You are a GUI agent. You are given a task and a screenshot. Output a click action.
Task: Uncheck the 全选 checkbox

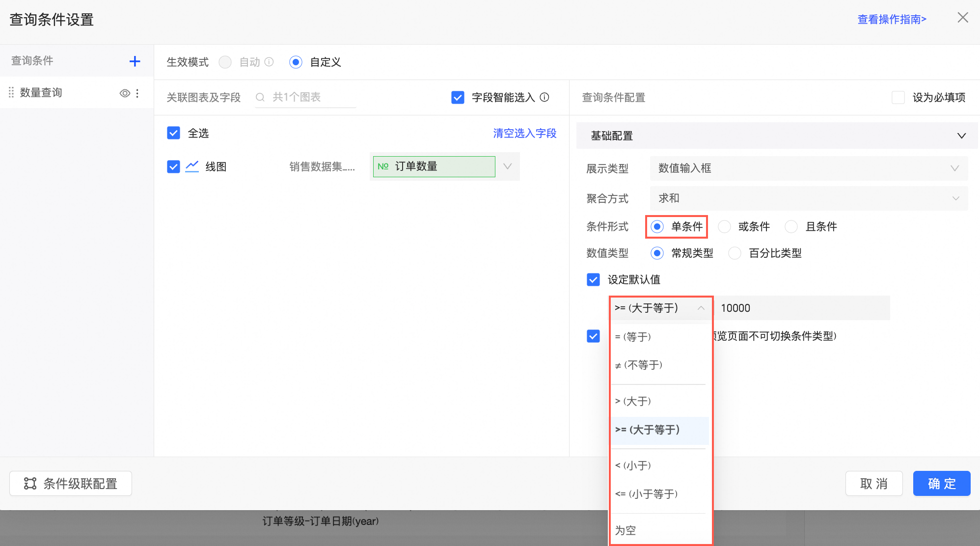(x=173, y=133)
